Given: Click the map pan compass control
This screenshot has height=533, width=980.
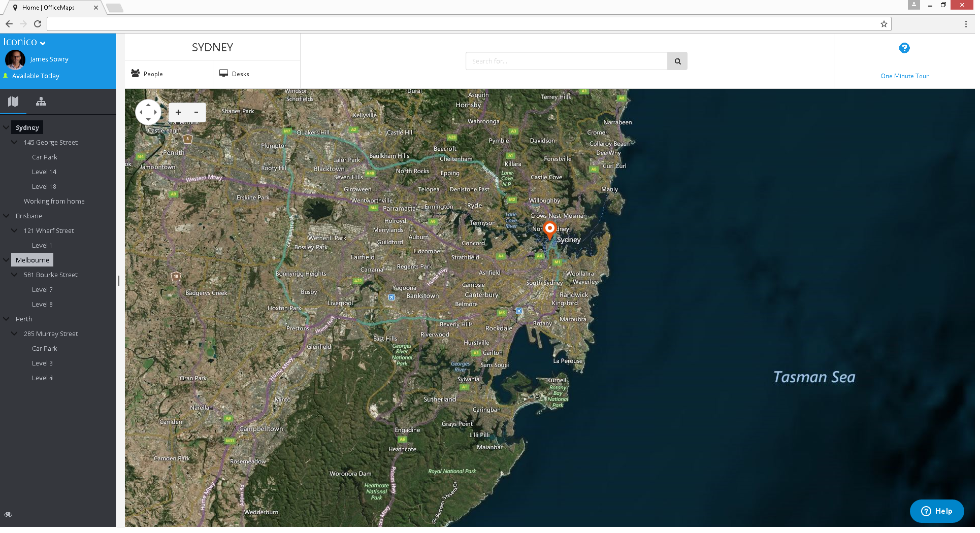Looking at the screenshot, I should pyautogui.click(x=148, y=112).
